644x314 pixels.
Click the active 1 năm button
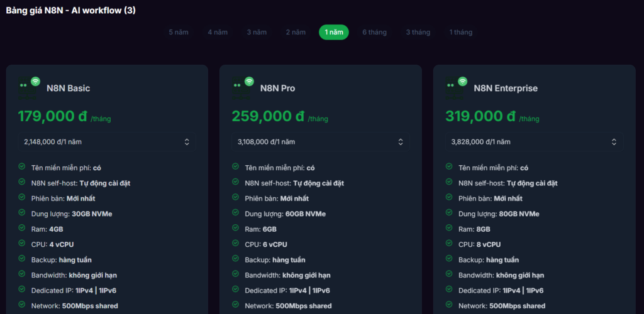coord(334,32)
